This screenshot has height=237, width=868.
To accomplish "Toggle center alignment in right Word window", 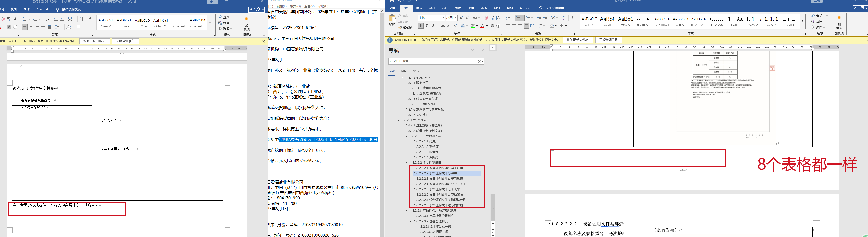I will 514,26.
